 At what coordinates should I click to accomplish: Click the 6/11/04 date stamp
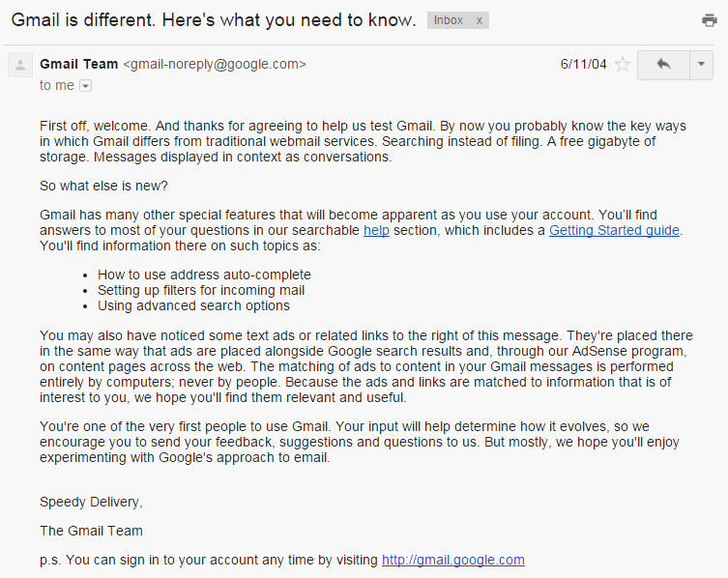583,64
